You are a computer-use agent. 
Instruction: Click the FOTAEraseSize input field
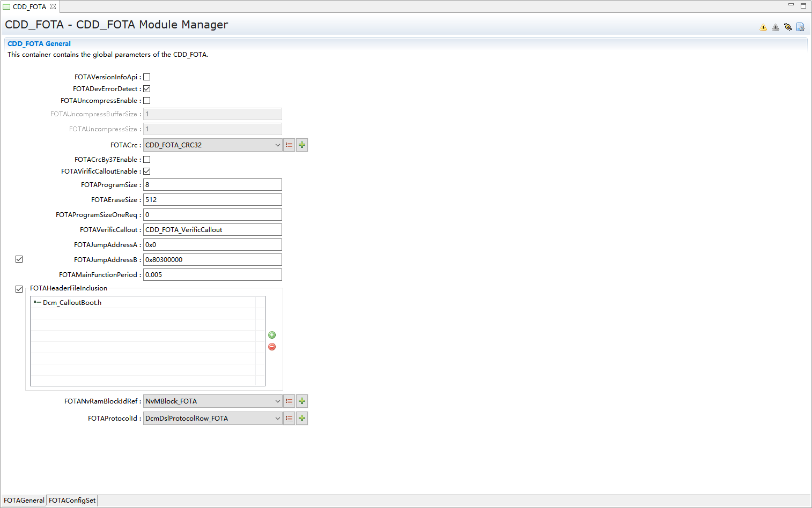(212, 200)
